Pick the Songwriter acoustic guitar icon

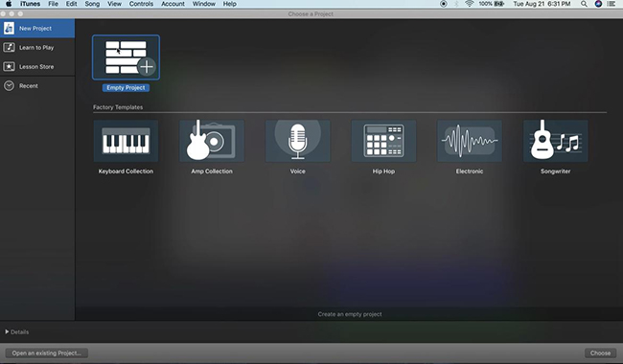(x=556, y=141)
